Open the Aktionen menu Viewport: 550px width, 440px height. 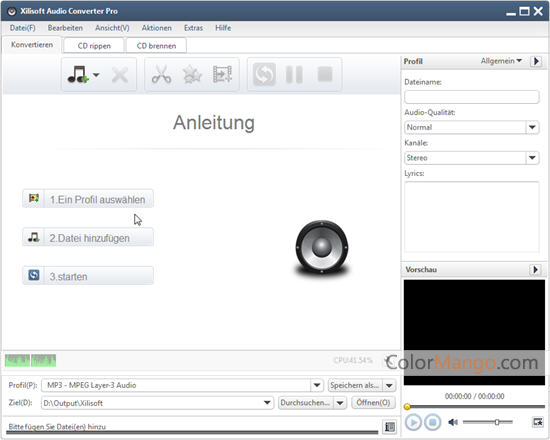click(x=156, y=28)
